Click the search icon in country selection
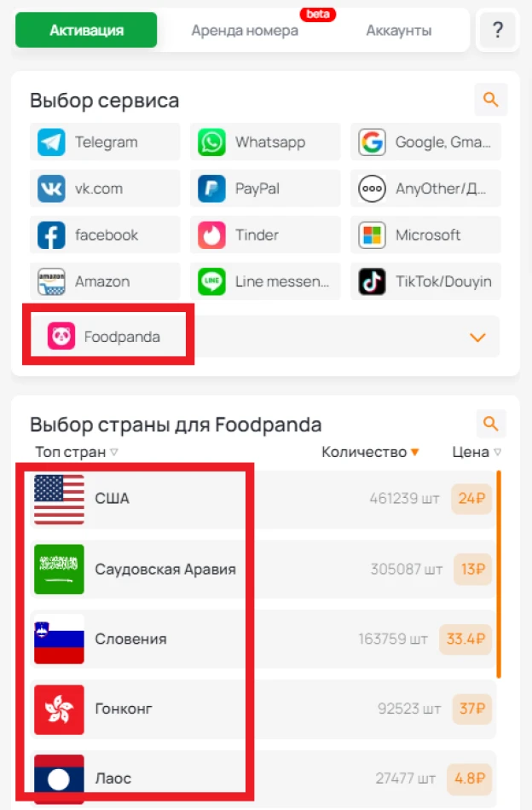This screenshot has height=810, width=532. pyautogui.click(x=491, y=424)
